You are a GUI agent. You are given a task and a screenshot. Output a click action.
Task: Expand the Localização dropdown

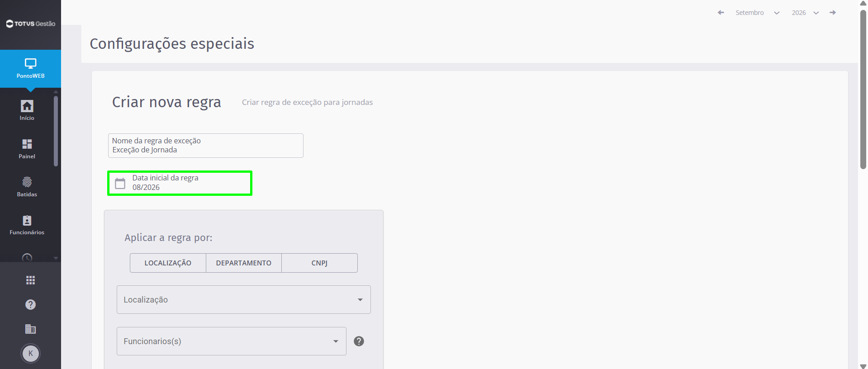[244, 299]
